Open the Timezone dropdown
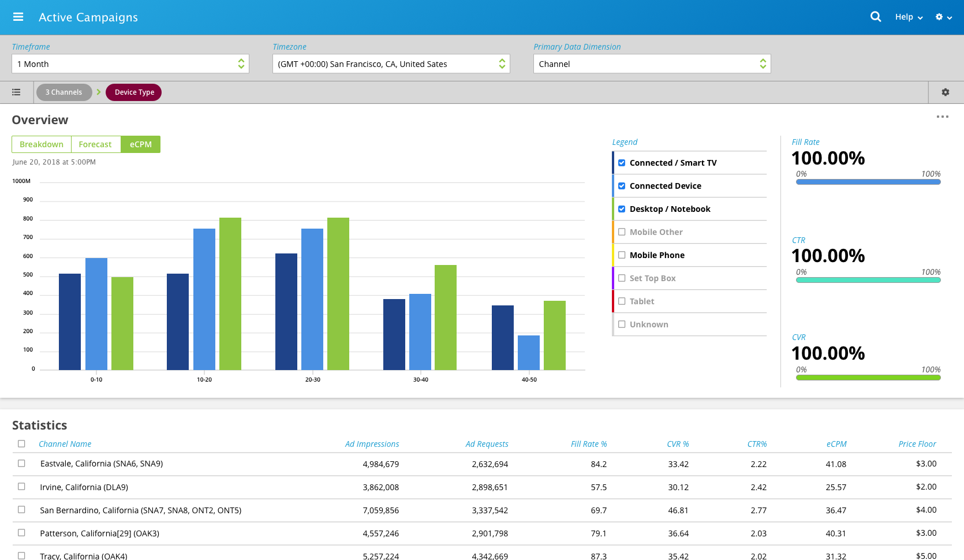The image size is (964, 560). point(391,64)
